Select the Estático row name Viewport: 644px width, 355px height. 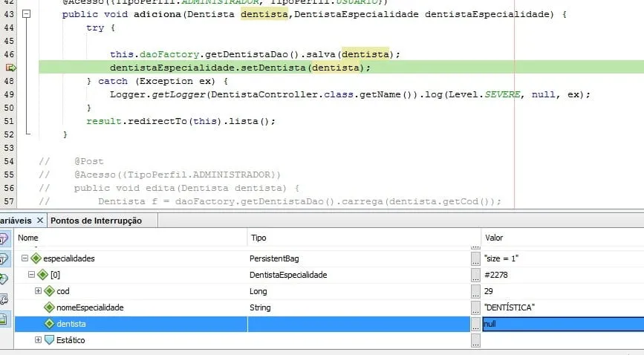coord(71,340)
